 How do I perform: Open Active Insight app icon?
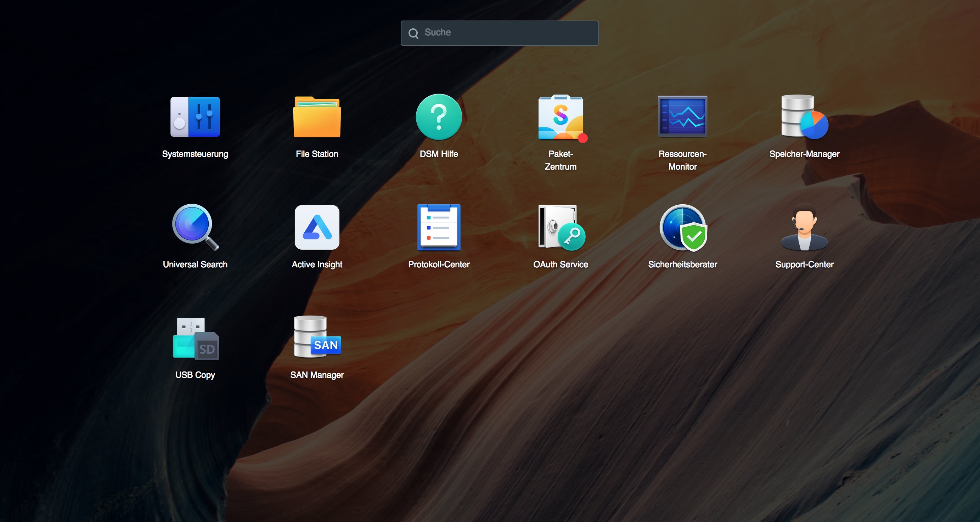coord(317,227)
